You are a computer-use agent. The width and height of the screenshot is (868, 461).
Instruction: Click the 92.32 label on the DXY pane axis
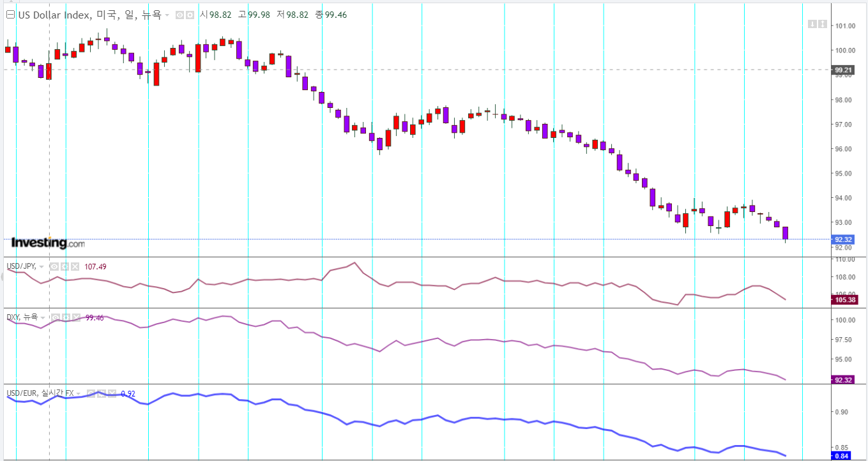[842, 379]
